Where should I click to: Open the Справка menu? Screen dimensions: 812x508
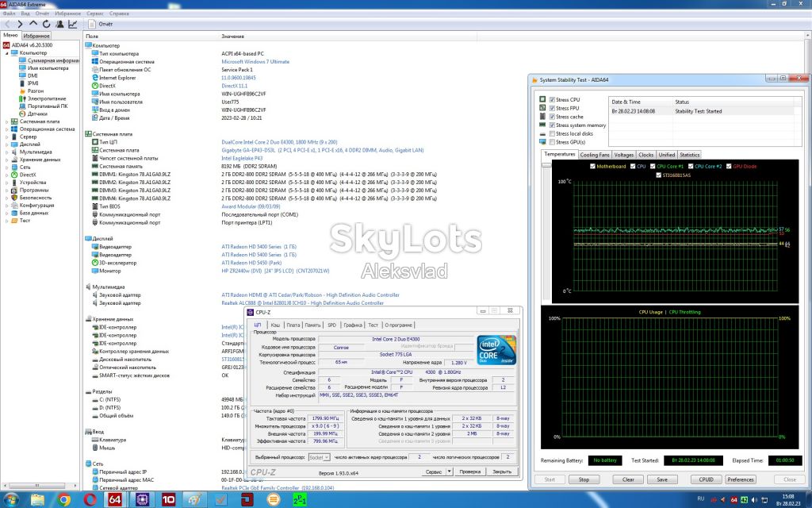coord(119,13)
